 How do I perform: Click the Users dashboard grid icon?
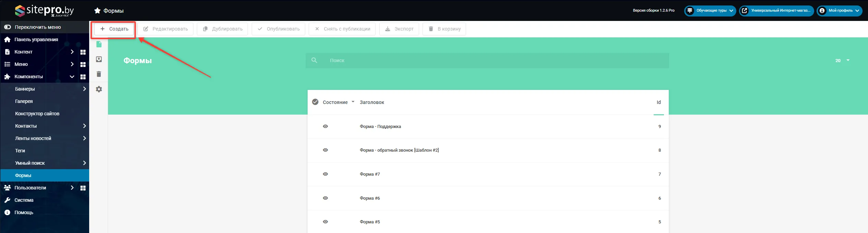(x=83, y=188)
